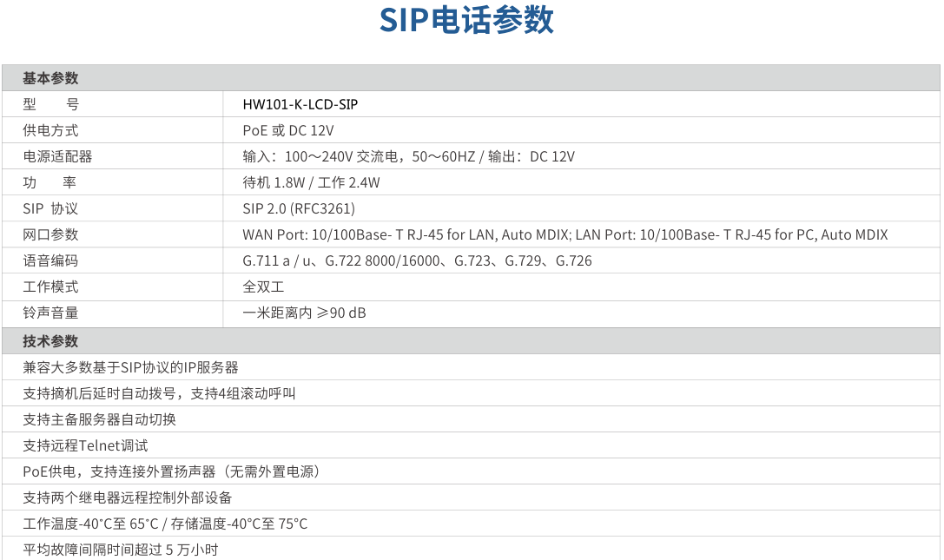The image size is (944, 560).
Task: Click the 供电方式 row label
Action: pyautogui.click(x=50, y=130)
